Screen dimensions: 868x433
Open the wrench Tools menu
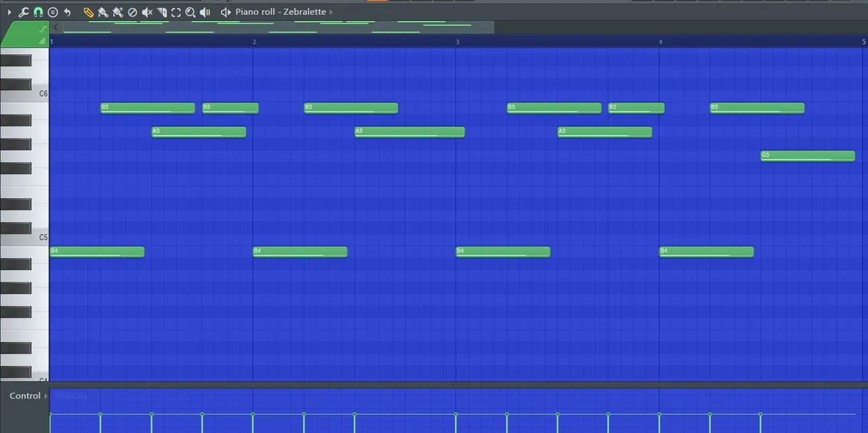pos(23,12)
